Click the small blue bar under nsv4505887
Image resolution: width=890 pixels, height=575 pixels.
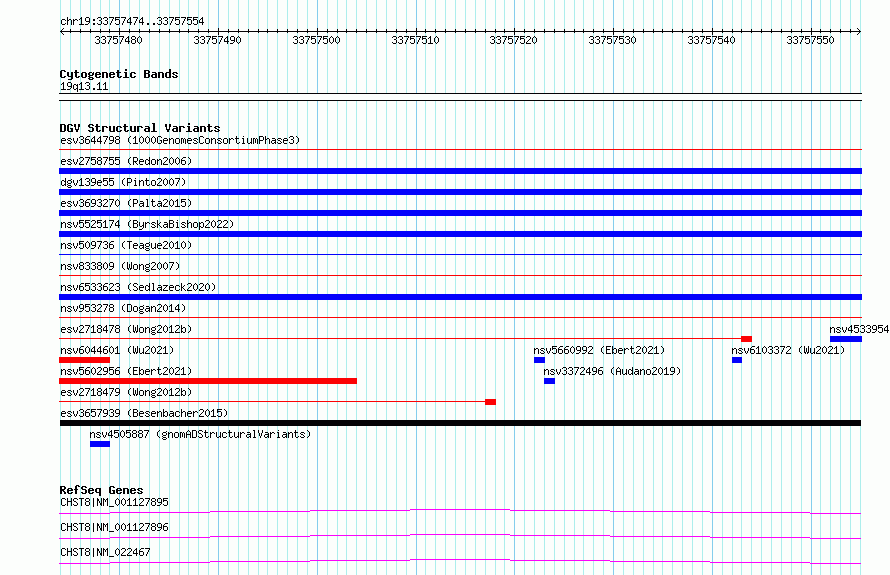click(x=100, y=444)
